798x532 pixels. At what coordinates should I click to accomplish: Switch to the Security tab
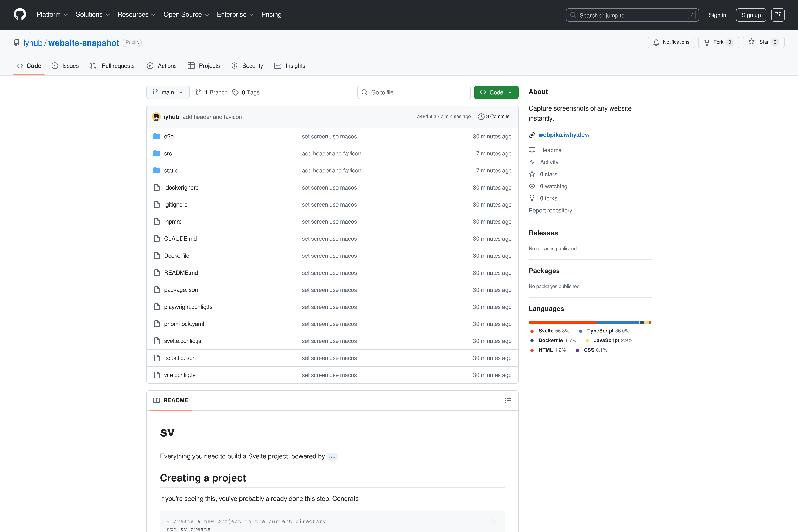pos(247,66)
